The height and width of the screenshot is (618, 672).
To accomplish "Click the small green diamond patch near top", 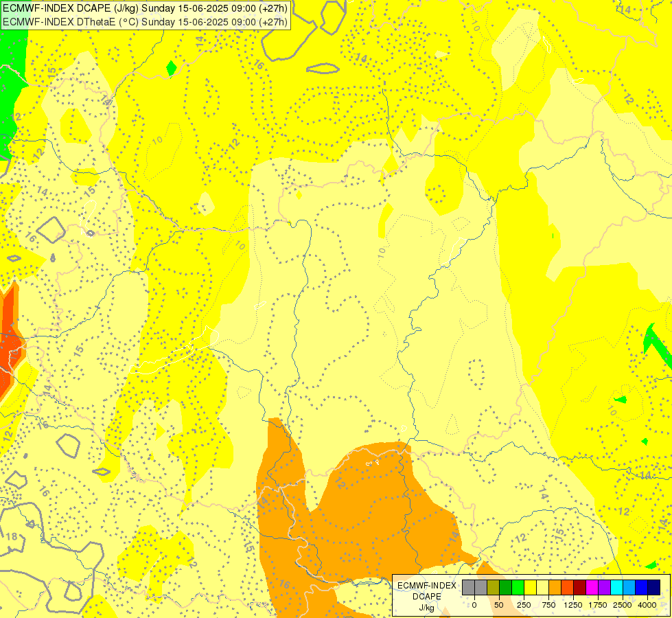I will click(172, 68).
